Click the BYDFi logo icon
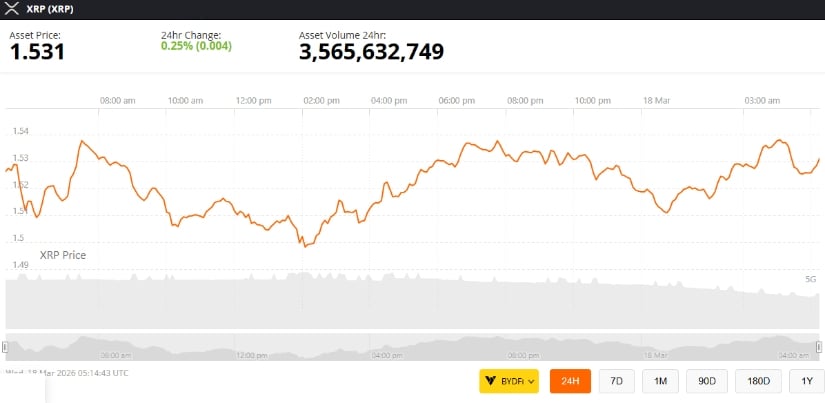Image resolution: width=825 pixels, height=403 pixels. coord(492,381)
